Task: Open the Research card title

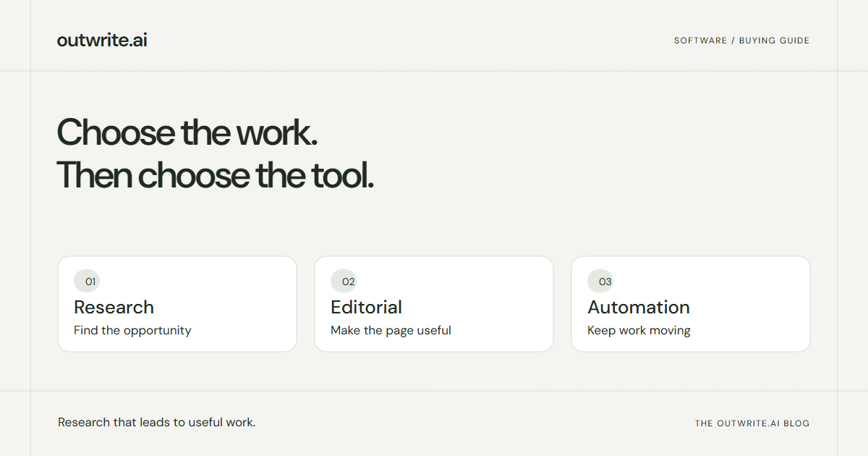Action: coord(114,307)
